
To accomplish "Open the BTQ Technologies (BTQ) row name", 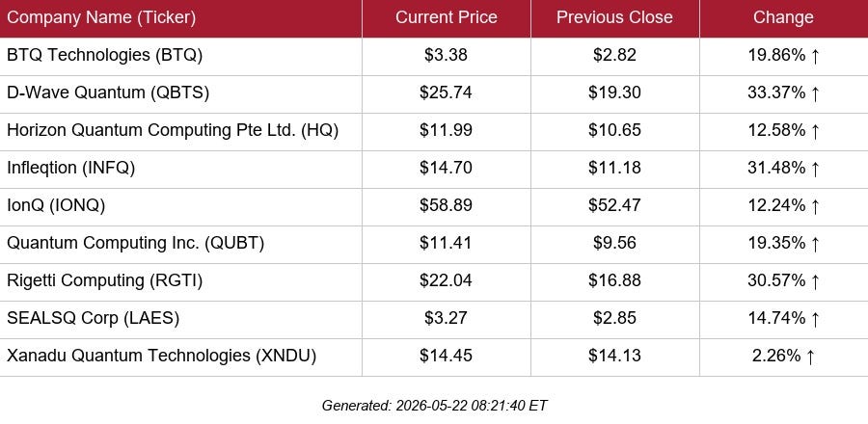I will [104, 55].
